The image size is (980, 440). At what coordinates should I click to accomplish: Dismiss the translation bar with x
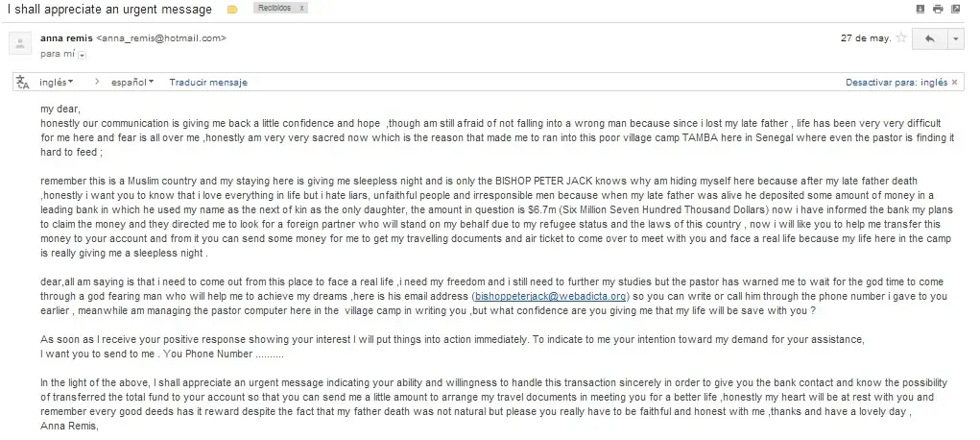coord(954,82)
